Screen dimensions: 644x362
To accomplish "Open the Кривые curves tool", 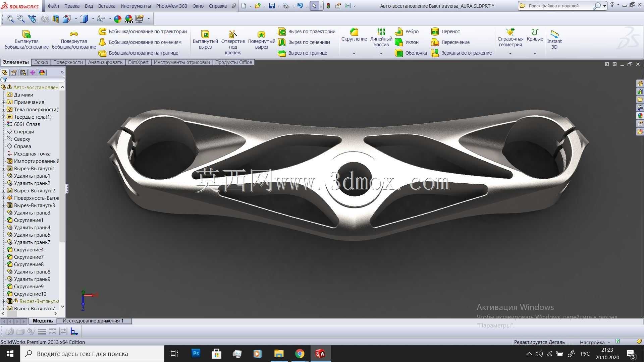I will [535, 35].
